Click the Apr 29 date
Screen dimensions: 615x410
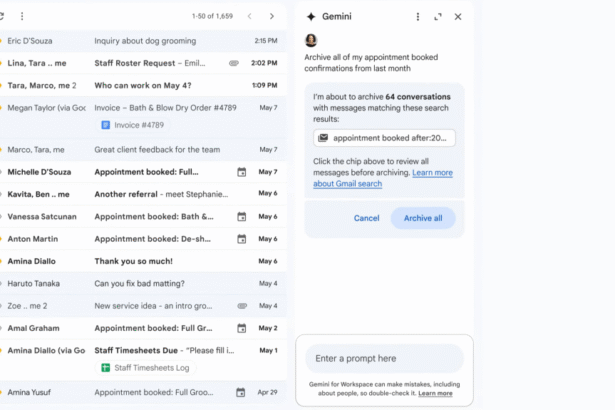click(267, 392)
